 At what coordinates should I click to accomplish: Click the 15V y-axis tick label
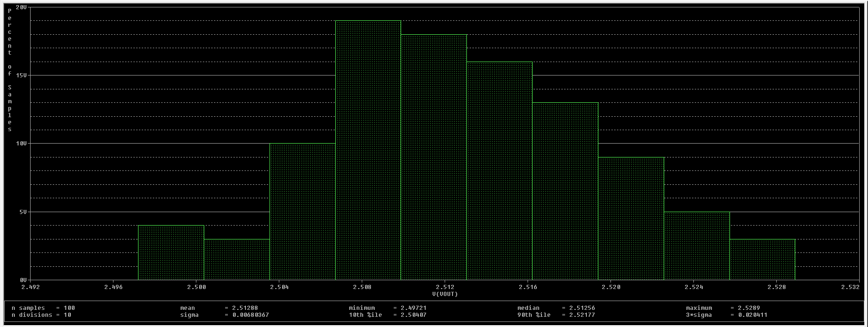[x=21, y=75]
